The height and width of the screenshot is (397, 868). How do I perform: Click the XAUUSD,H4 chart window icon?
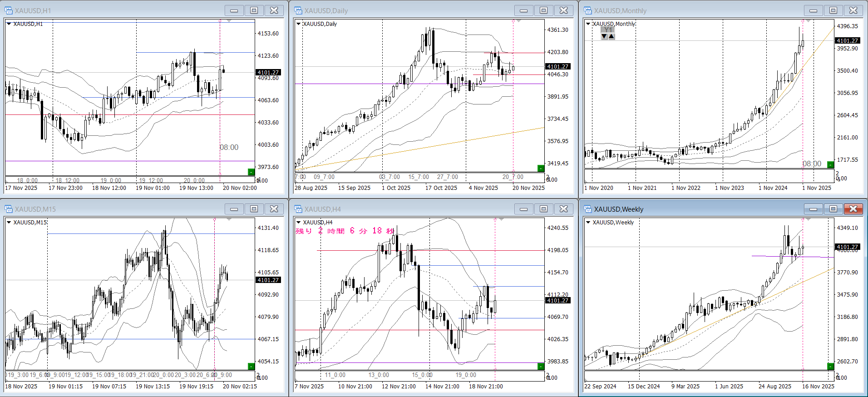[298, 209]
